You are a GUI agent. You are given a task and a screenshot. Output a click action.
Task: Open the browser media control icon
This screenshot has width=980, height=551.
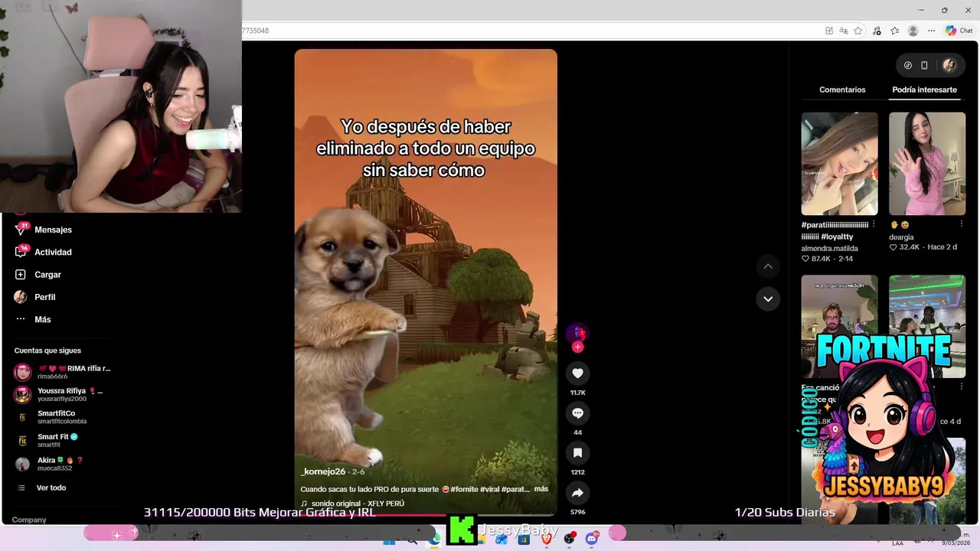[877, 31]
